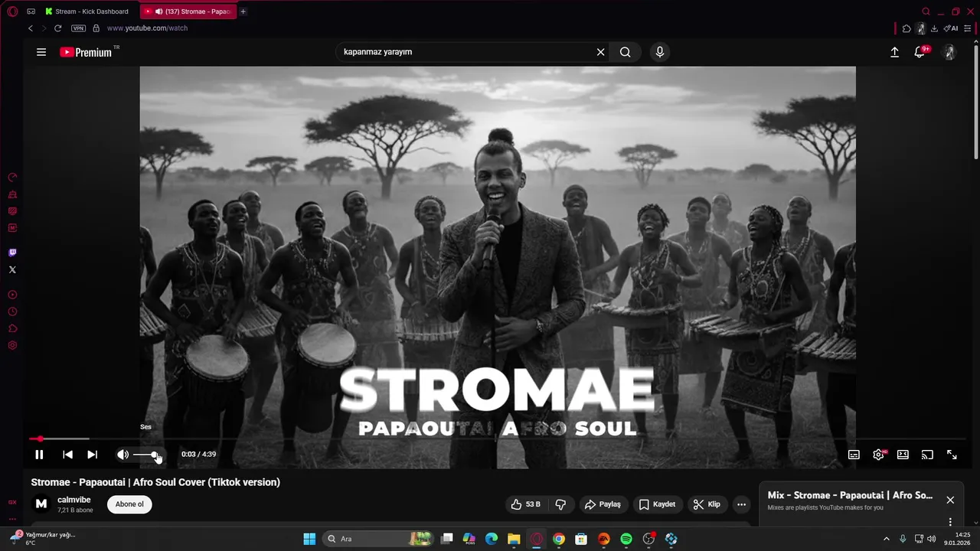Open the calmvibe channel avatar
980x551 pixels.
pos(41,504)
